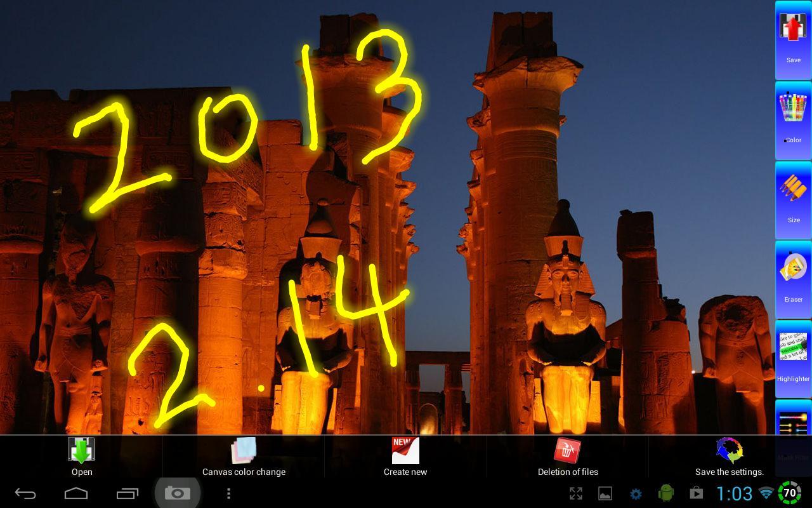The width and height of the screenshot is (812, 508).
Task: Open the three-dot overflow menu
Action: (x=228, y=493)
